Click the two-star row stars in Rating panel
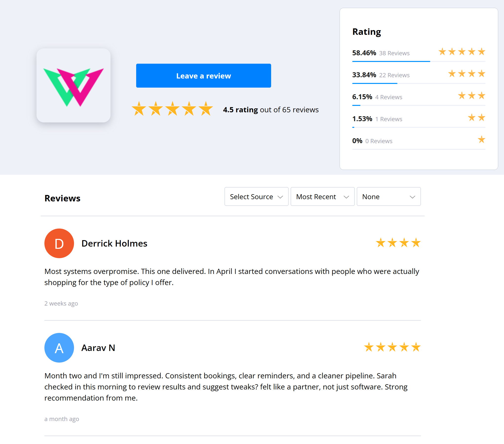The image size is (504, 444). pyautogui.click(x=476, y=118)
